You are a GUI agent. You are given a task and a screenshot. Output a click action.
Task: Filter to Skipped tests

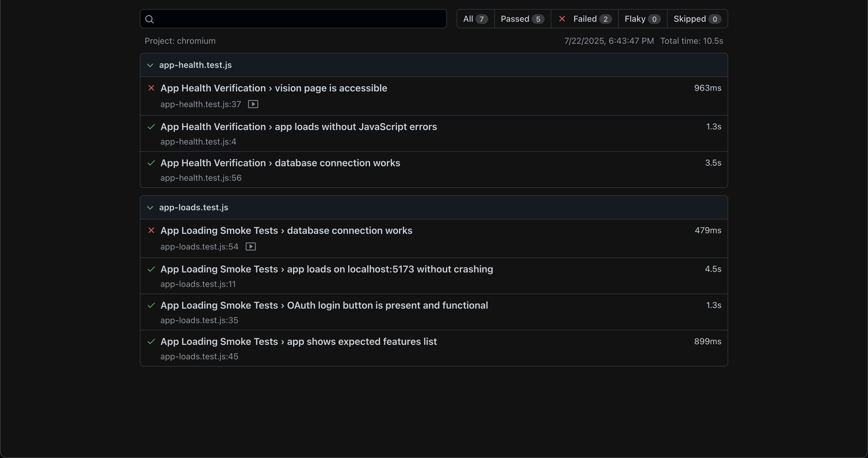click(697, 19)
